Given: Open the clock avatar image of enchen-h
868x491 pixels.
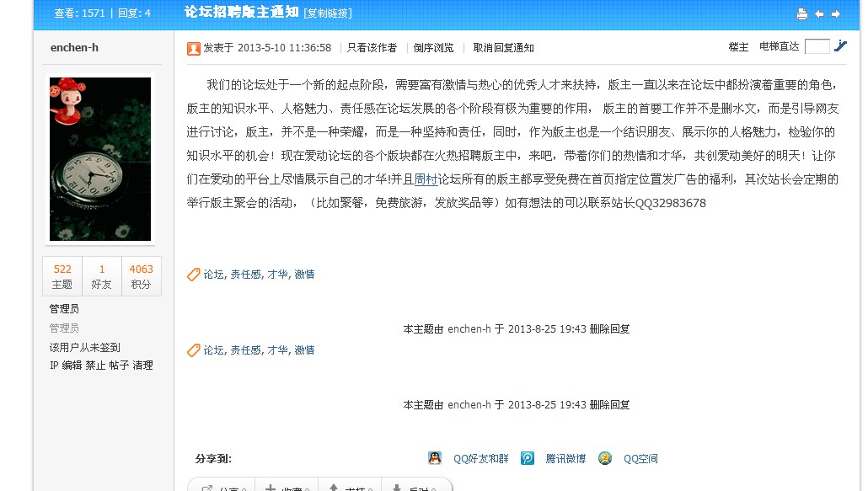Looking at the screenshot, I should pyautogui.click(x=100, y=159).
